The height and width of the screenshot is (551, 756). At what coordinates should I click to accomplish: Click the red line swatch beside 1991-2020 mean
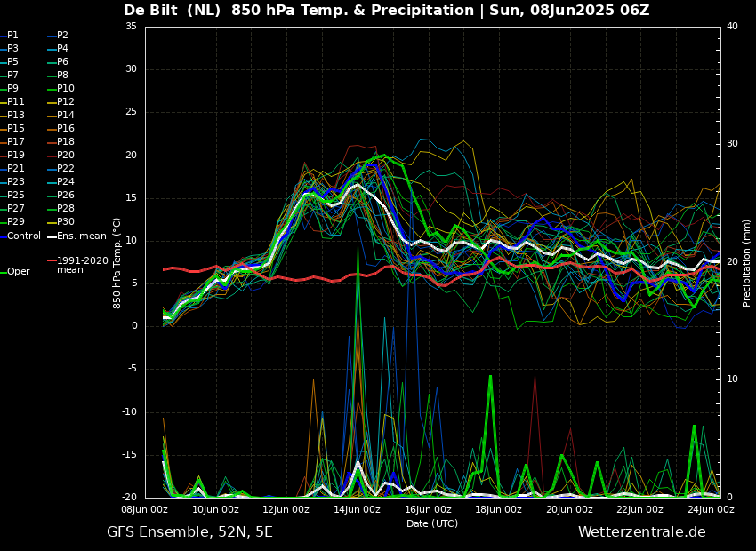(x=52, y=261)
